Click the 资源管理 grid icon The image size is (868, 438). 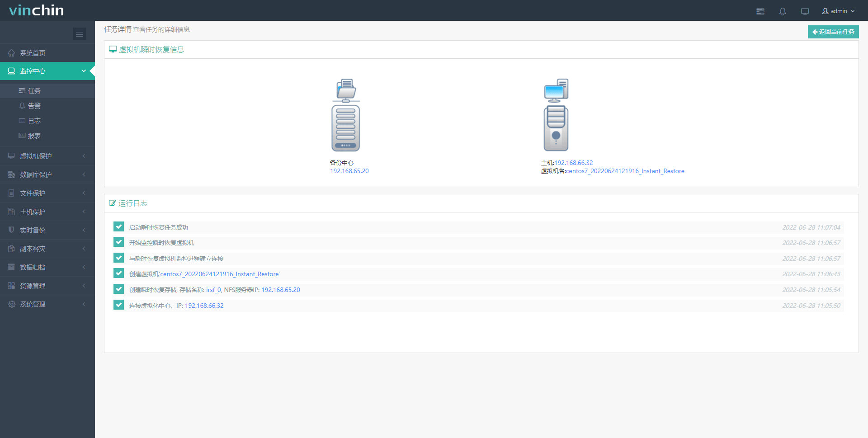tap(11, 286)
